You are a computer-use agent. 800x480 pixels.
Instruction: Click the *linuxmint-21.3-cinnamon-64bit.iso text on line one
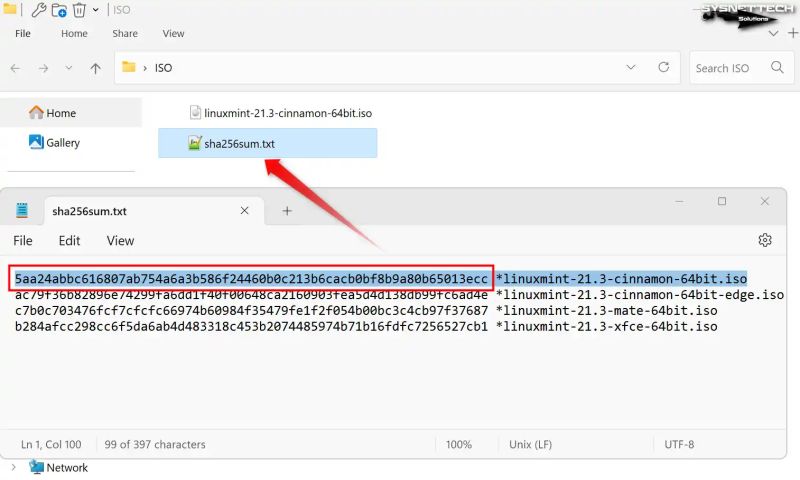[x=621, y=279]
